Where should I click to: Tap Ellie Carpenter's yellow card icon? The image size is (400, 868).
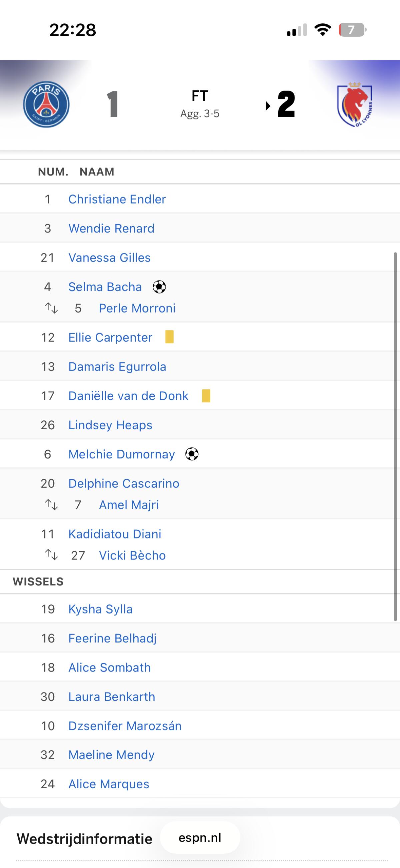click(x=169, y=337)
